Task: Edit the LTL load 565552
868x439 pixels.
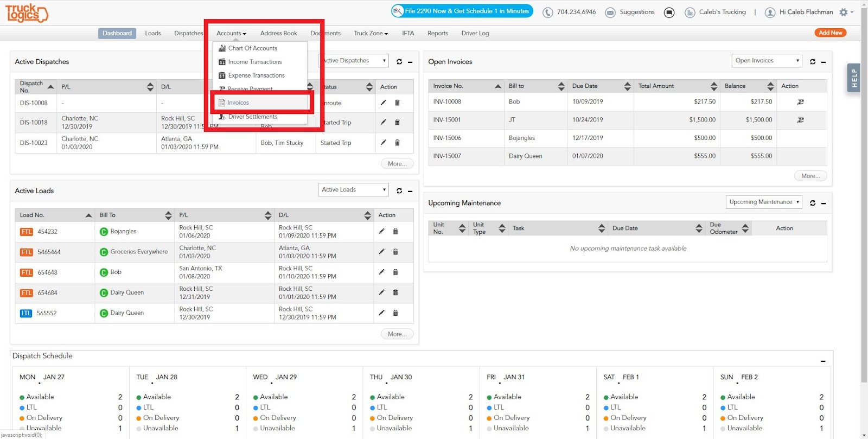Action: point(382,313)
